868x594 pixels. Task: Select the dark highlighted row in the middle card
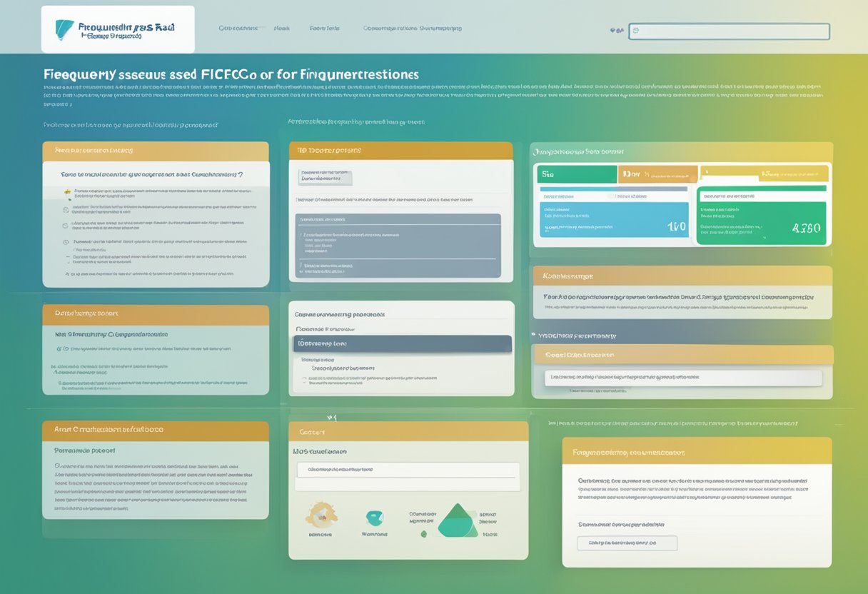(403, 343)
